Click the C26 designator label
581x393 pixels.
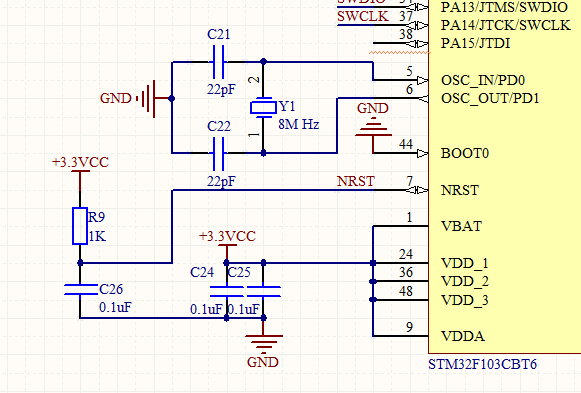tap(111, 289)
